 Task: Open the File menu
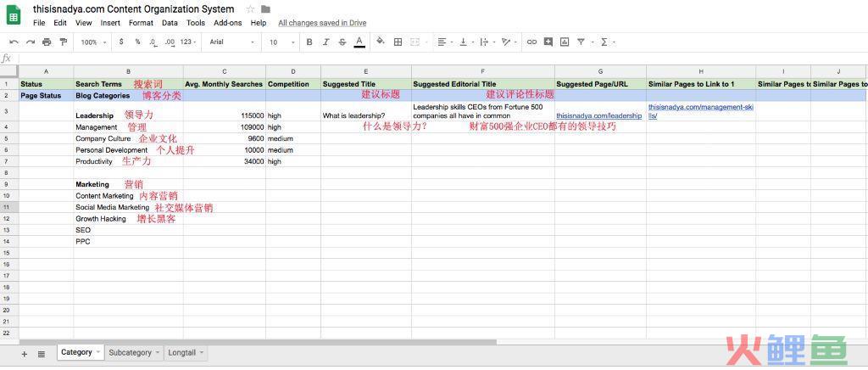[x=39, y=23]
